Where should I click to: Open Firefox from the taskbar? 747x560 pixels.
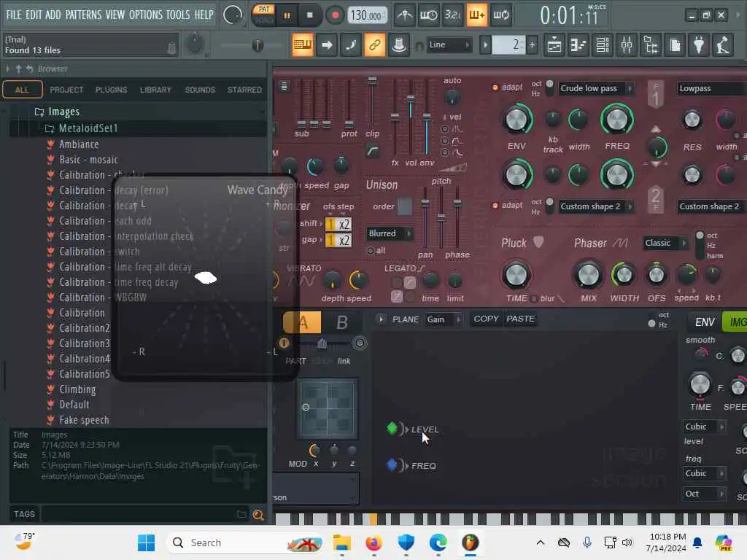tap(373, 542)
